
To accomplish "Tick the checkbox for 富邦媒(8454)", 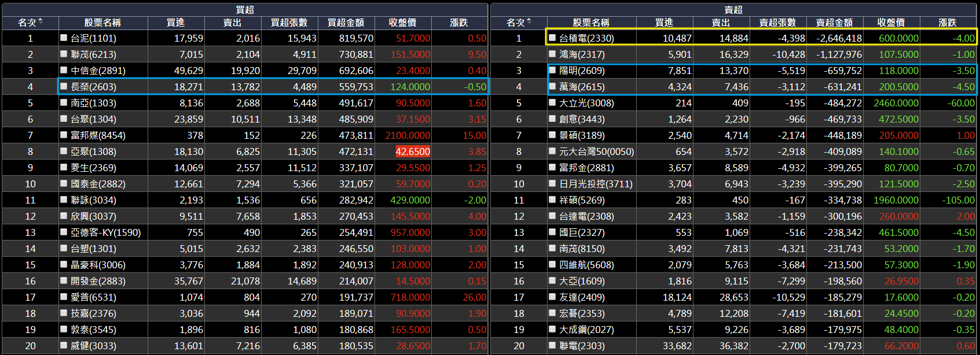I will [64, 135].
